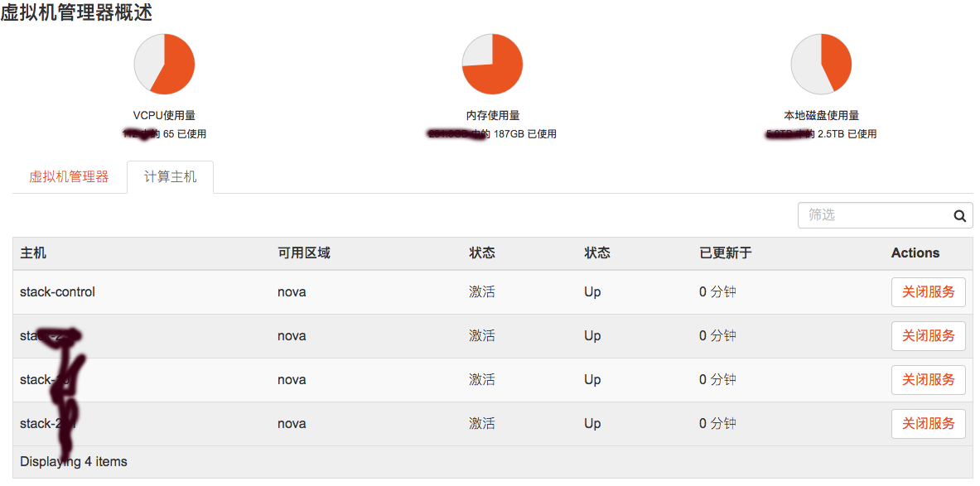Select the 计算主机 tab
The image size is (980, 486).
click(x=170, y=177)
